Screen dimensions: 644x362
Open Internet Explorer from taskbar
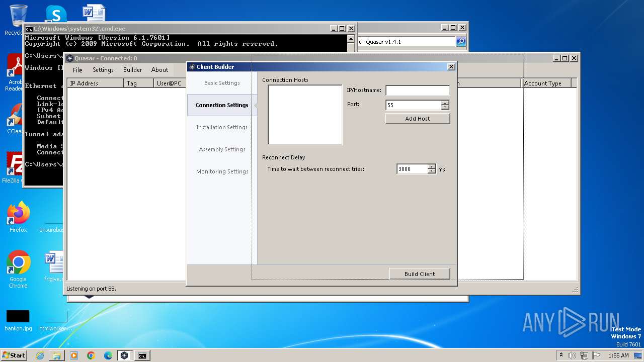(x=40, y=355)
